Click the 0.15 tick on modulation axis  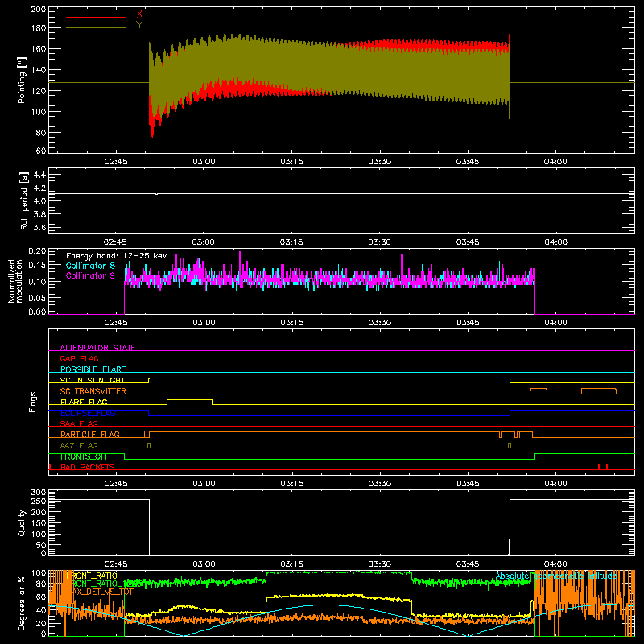[37, 266]
